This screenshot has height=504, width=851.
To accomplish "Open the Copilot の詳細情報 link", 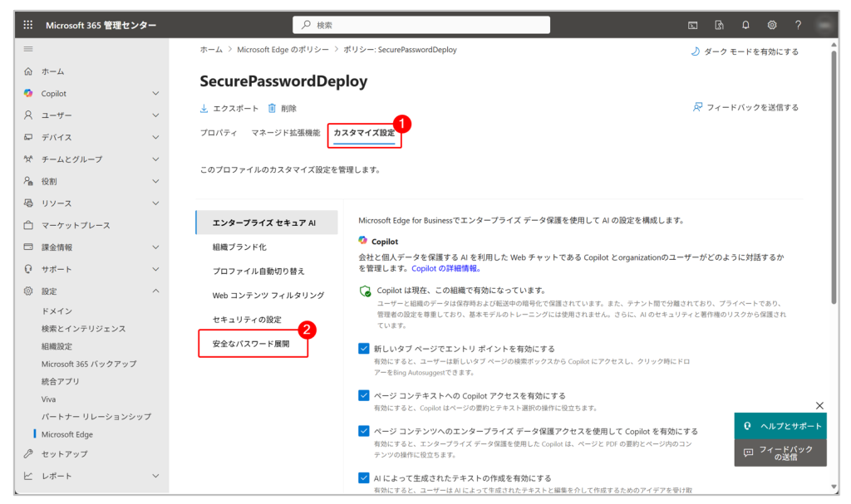I will pyautogui.click(x=445, y=268).
